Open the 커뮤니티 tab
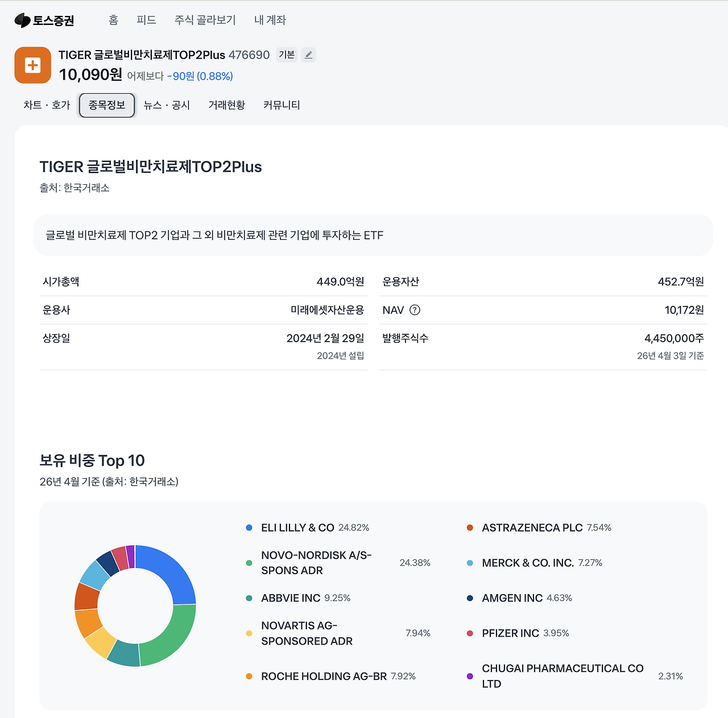The image size is (728, 718). [282, 105]
